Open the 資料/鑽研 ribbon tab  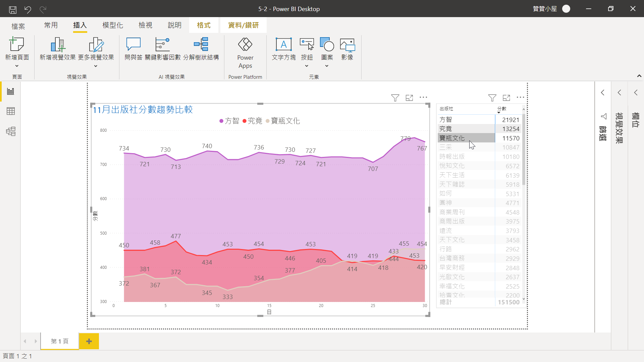[244, 25]
